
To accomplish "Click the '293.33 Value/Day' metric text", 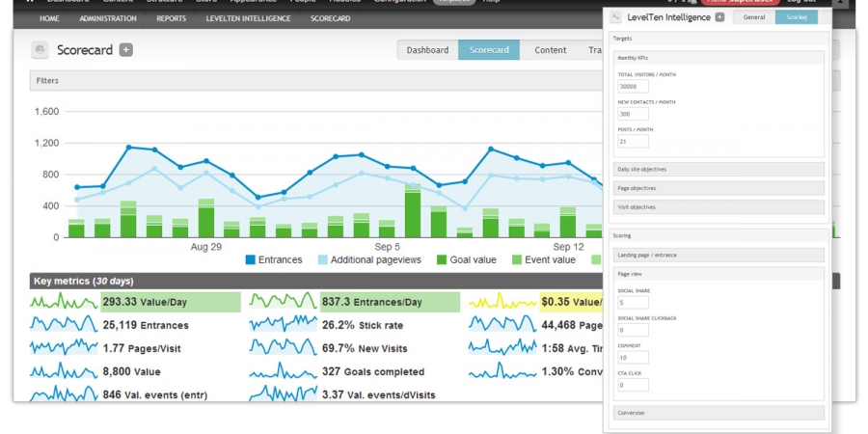I will coord(147,302).
